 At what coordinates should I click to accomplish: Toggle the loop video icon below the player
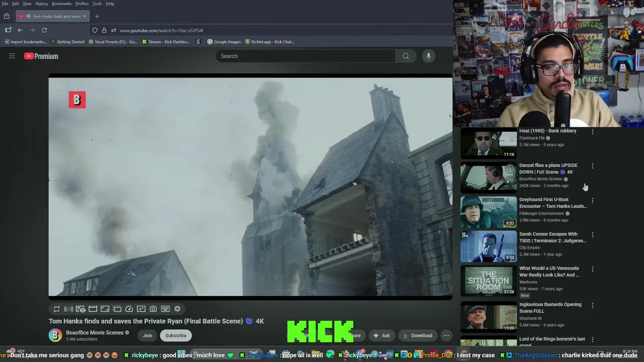pyautogui.click(x=56, y=309)
